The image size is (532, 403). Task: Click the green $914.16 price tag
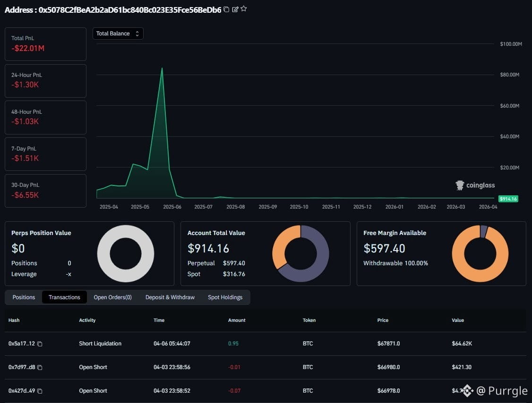(x=508, y=199)
